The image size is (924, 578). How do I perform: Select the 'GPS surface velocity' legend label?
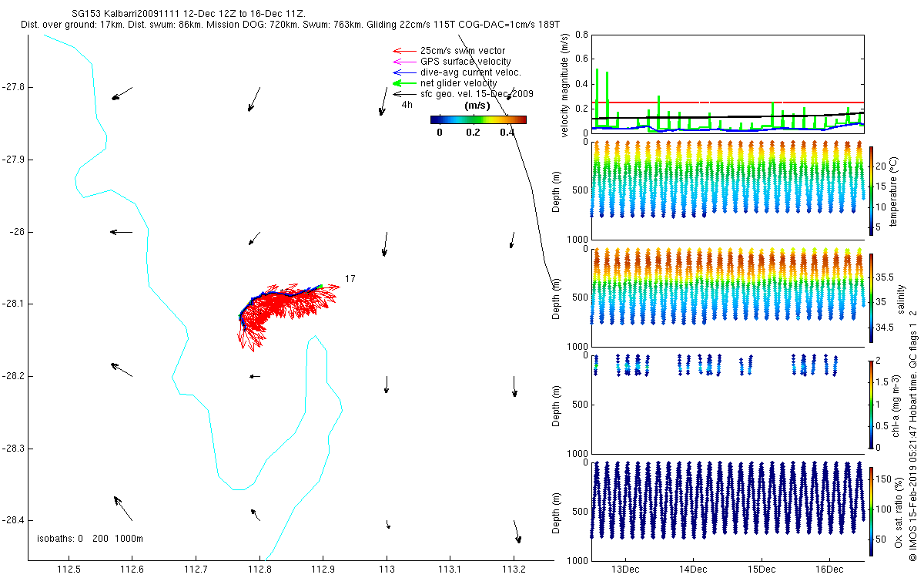(x=465, y=62)
